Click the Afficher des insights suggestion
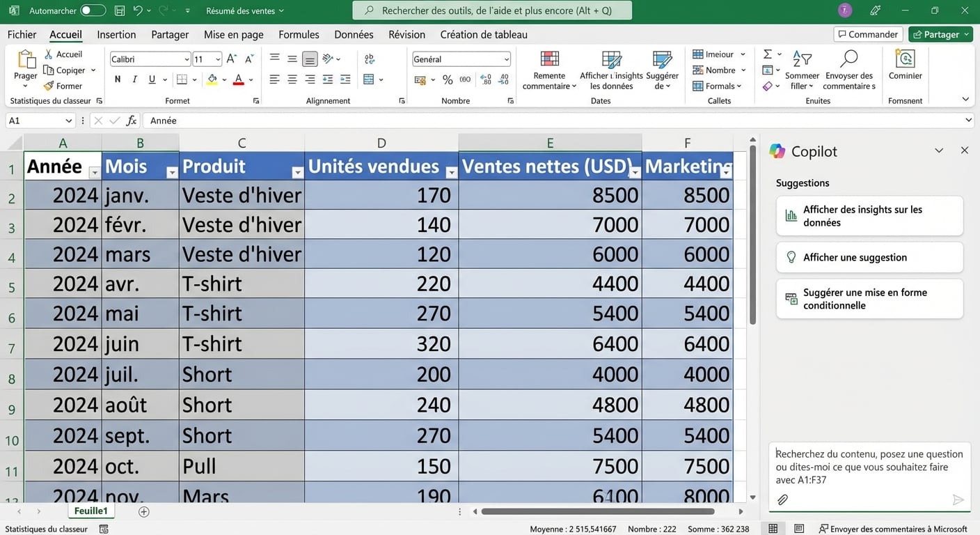Viewport: 980px width, 535px height. (869, 216)
